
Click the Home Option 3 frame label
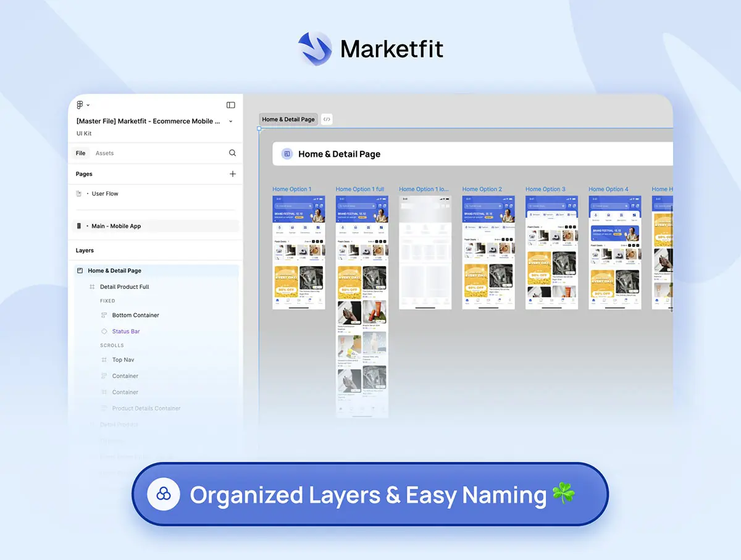(x=545, y=189)
